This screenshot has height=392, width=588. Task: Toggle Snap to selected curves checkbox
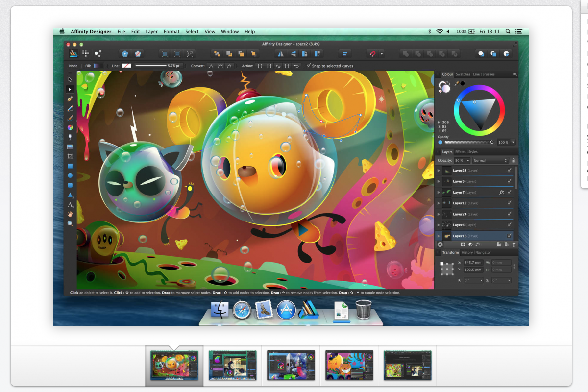tap(309, 66)
